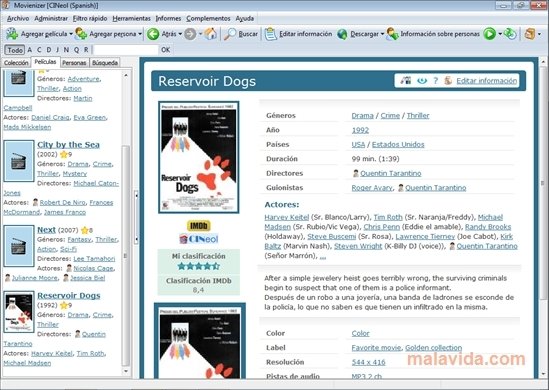Switch to the Búsqueda tab
549x390 pixels.
click(x=105, y=63)
